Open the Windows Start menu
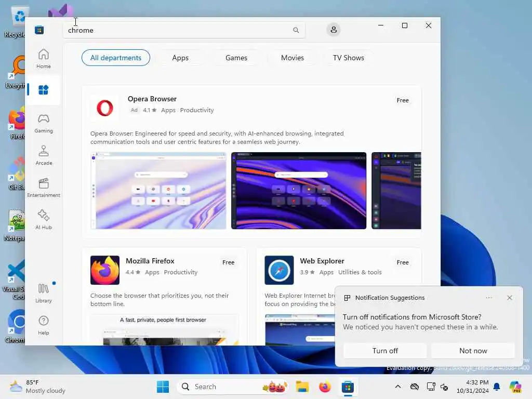The image size is (532, 399). (163, 387)
